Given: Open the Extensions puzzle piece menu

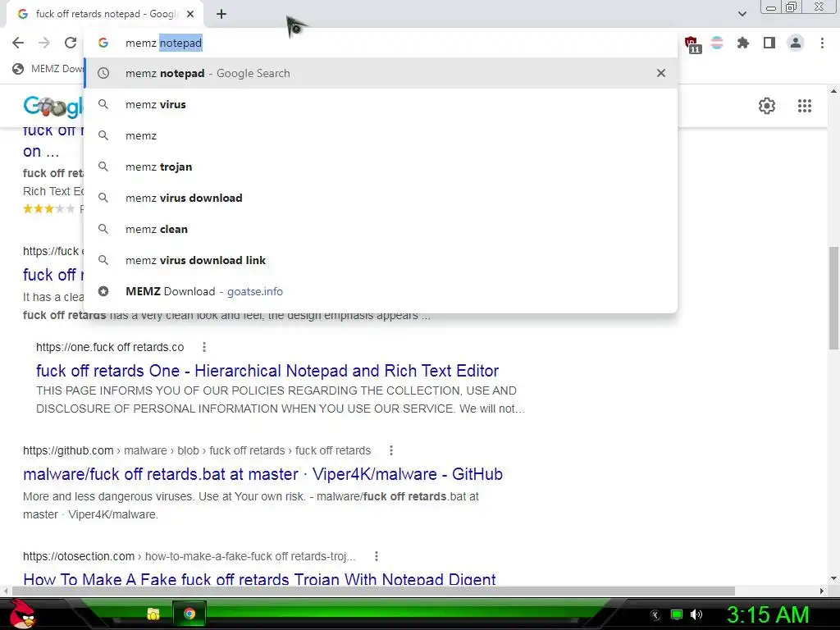Looking at the screenshot, I should [742, 43].
